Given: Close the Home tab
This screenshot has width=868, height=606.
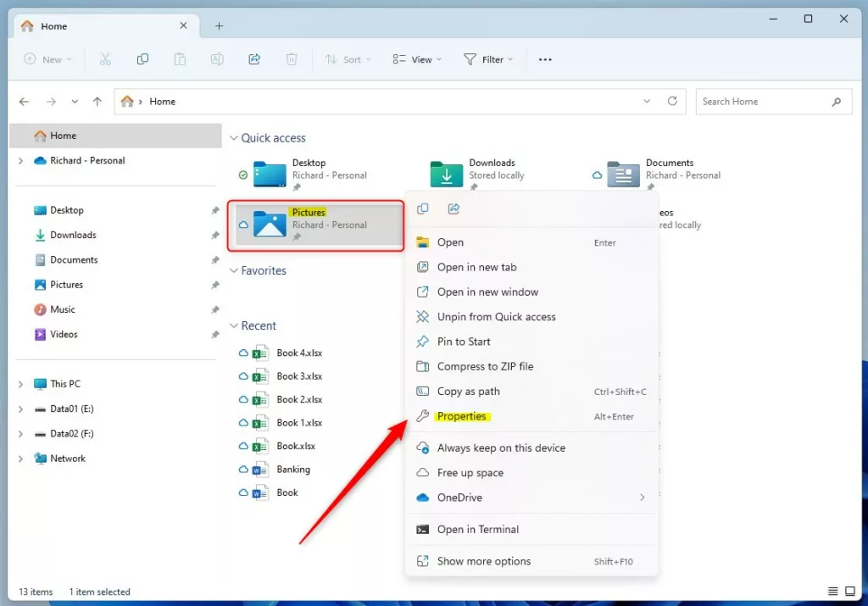Looking at the screenshot, I should [184, 25].
